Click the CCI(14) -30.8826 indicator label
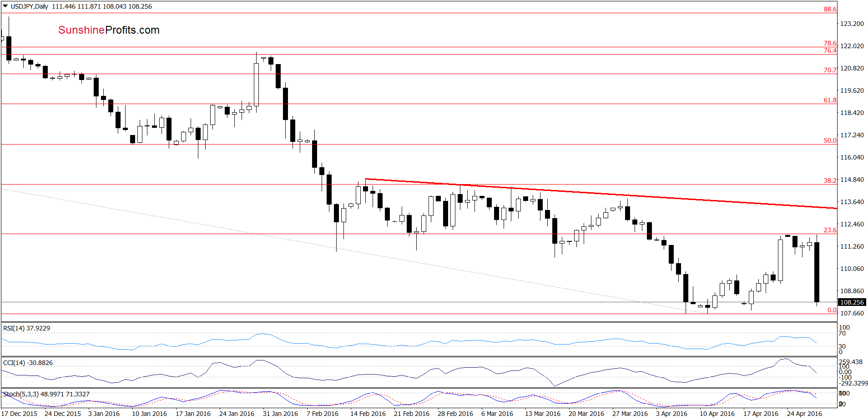Image resolution: width=868 pixels, height=420 pixels. pos(28,363)
